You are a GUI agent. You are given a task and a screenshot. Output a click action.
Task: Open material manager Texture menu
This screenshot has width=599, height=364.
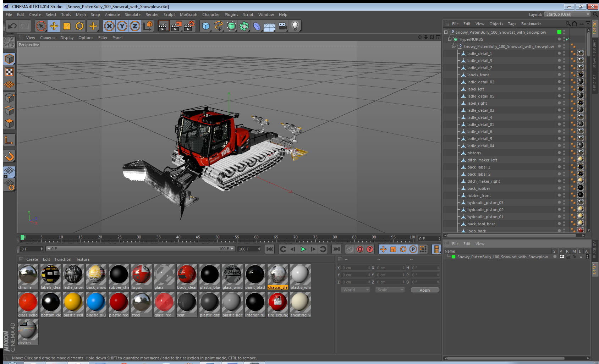tap(83, 259)
